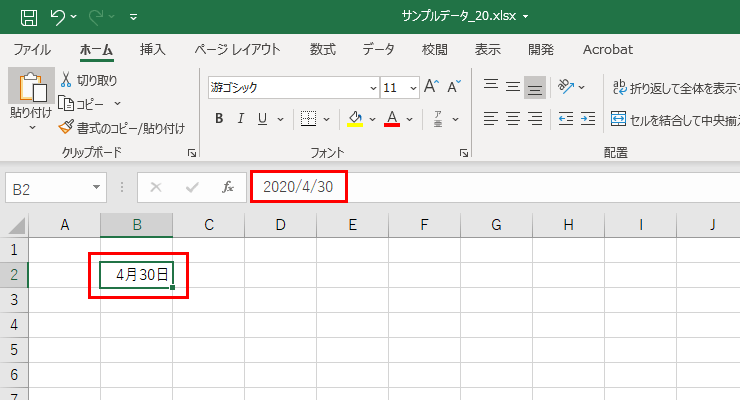This screenshot has height=400, width=740.
Task: Decrease indent icon
Action: coord(566,118)
